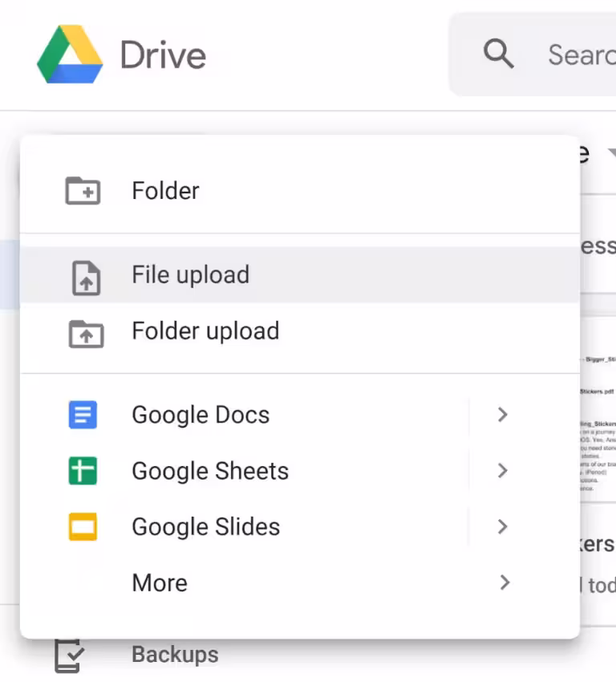Click the green Google Sheets icon
616x682 pixels.
tap(83, 471)
